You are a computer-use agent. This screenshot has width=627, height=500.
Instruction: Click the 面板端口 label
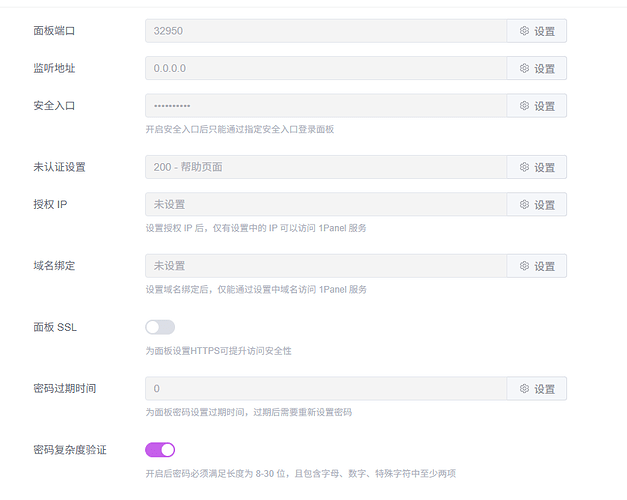click(x=54, y=31)
